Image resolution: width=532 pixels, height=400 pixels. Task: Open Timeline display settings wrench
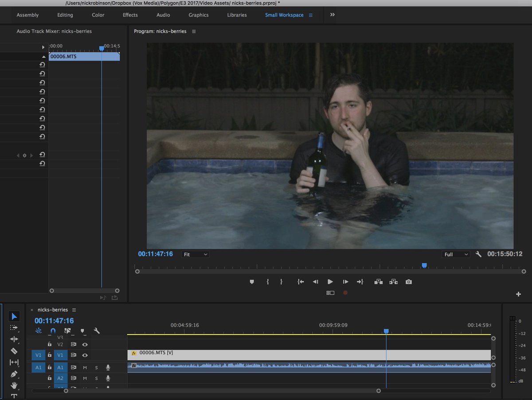97,330
